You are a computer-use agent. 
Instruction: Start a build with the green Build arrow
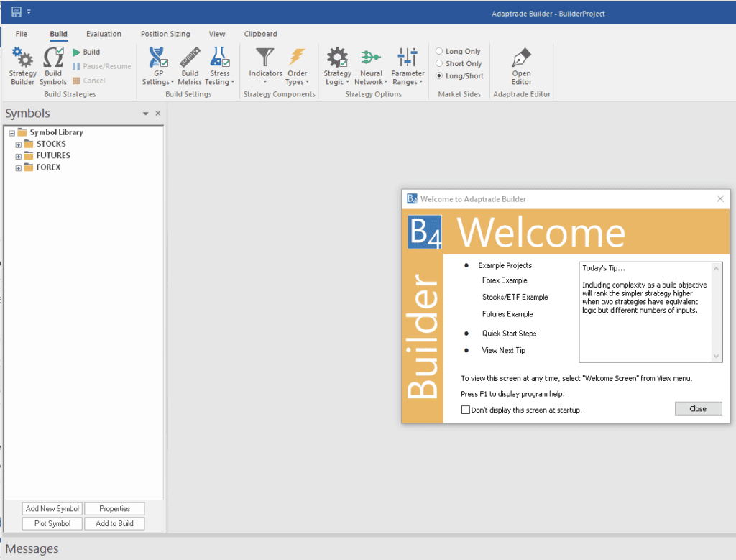[78, 52]
